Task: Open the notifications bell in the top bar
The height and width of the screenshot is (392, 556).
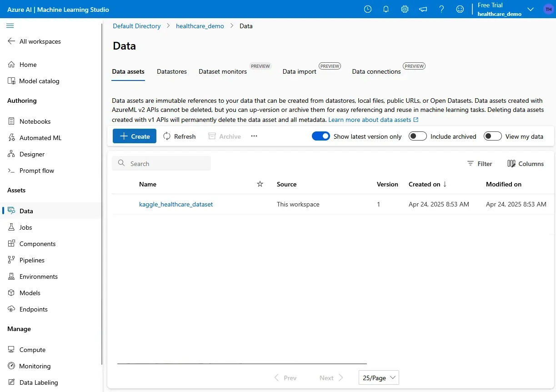Action: click(386, 9)
